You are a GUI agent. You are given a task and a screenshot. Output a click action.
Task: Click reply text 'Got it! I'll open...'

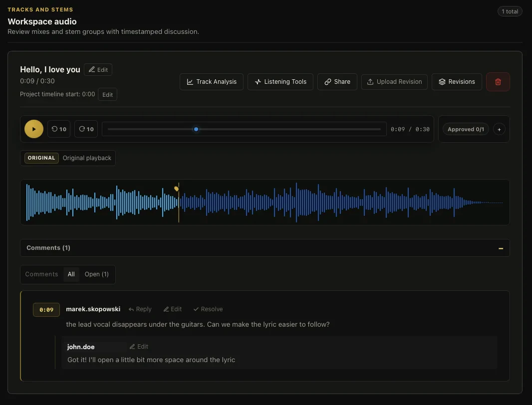click(151, 360)
